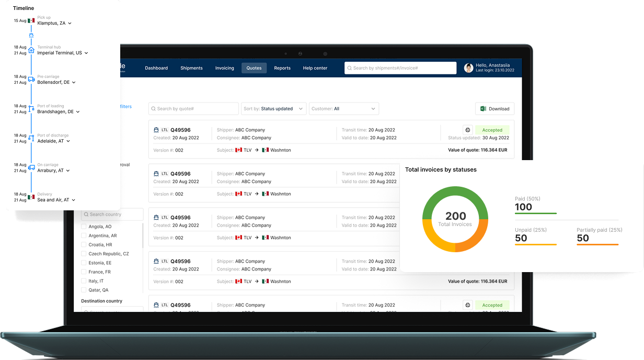The width and height of the screenshot is (644, 360).
Task: Click the on carriage truck icon
Action: [31, 167]
